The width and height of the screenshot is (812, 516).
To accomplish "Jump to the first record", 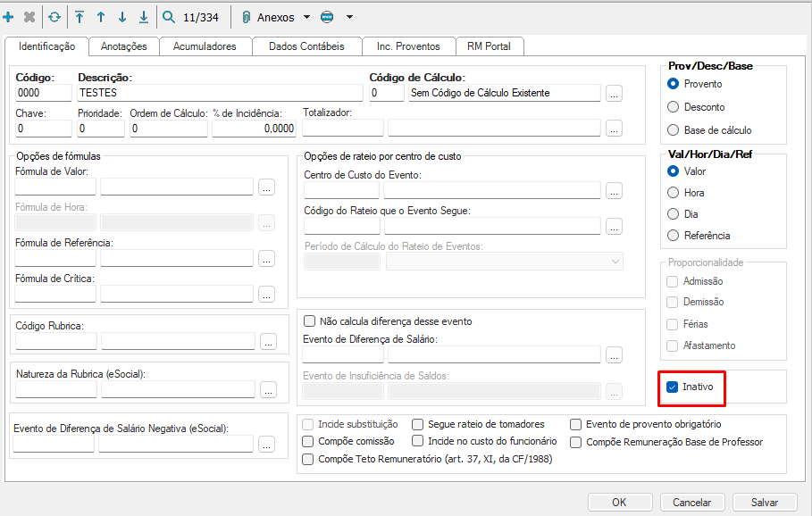I will (80, 15).
